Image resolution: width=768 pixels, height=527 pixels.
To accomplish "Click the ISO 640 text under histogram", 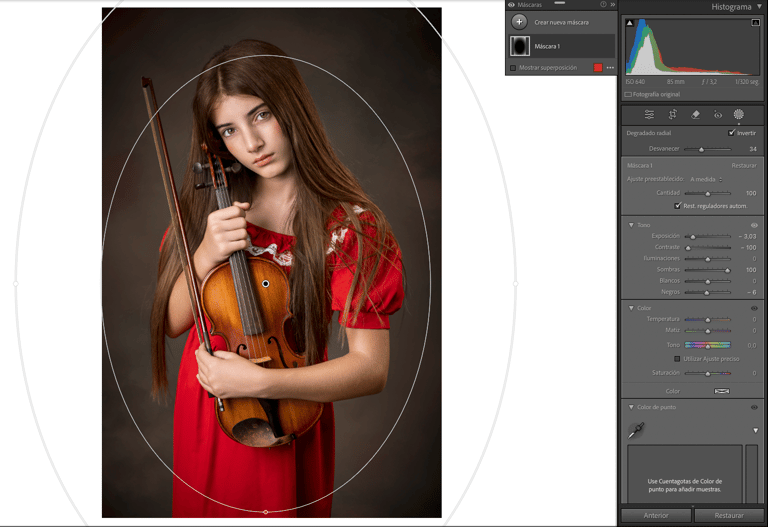I will tap(635, 82).
